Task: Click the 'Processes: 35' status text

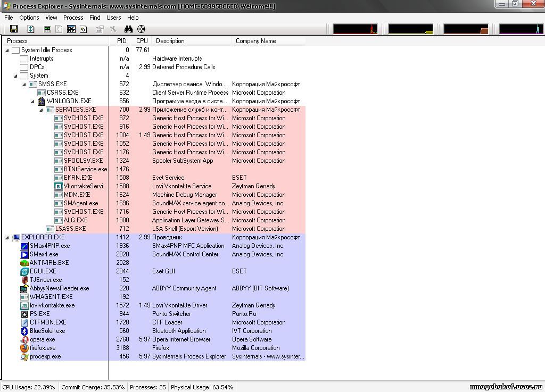Action: tap(148, 387)
